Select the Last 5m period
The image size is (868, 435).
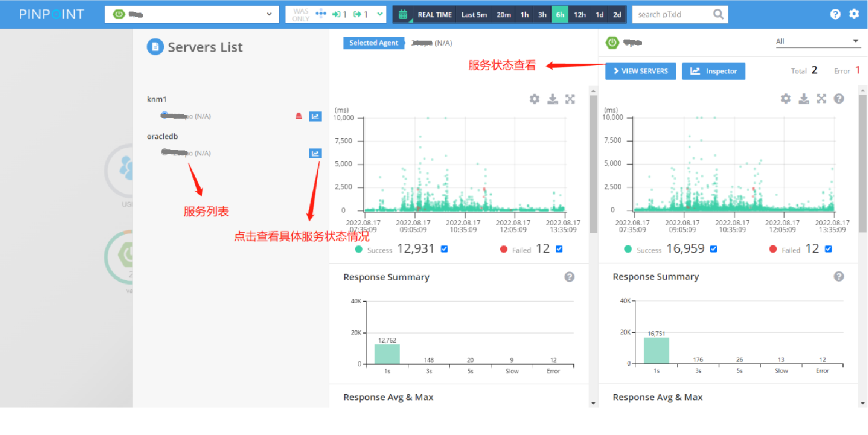click(474, 15)
